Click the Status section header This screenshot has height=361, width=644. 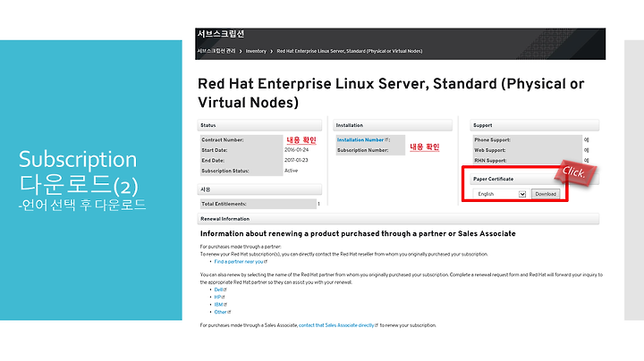click(259, 125)
